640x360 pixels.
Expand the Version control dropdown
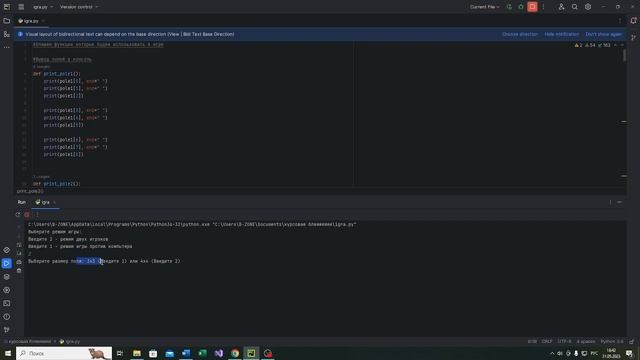tap(79, 7)
